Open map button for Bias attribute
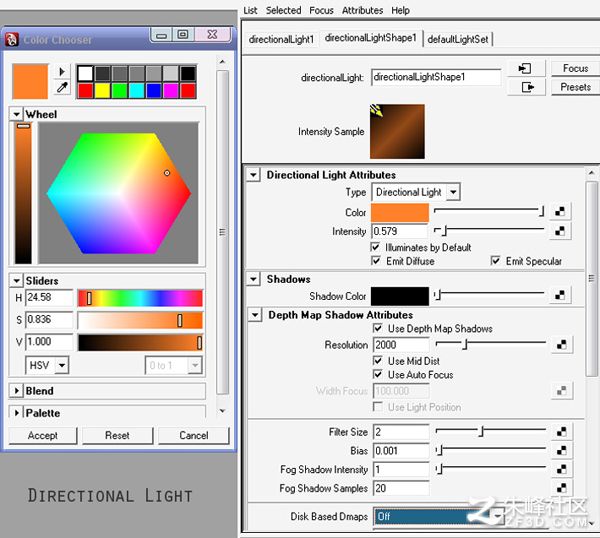This screenshot has height=538, width=600. (561, 450)
